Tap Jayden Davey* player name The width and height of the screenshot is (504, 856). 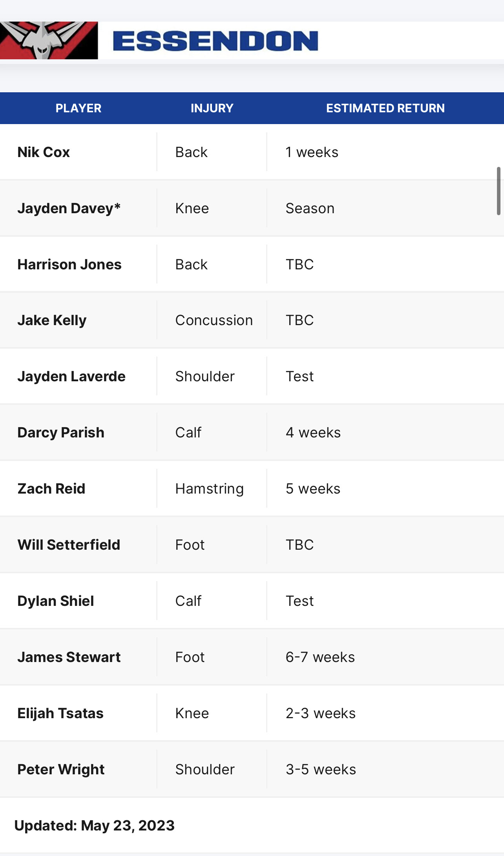69,208
